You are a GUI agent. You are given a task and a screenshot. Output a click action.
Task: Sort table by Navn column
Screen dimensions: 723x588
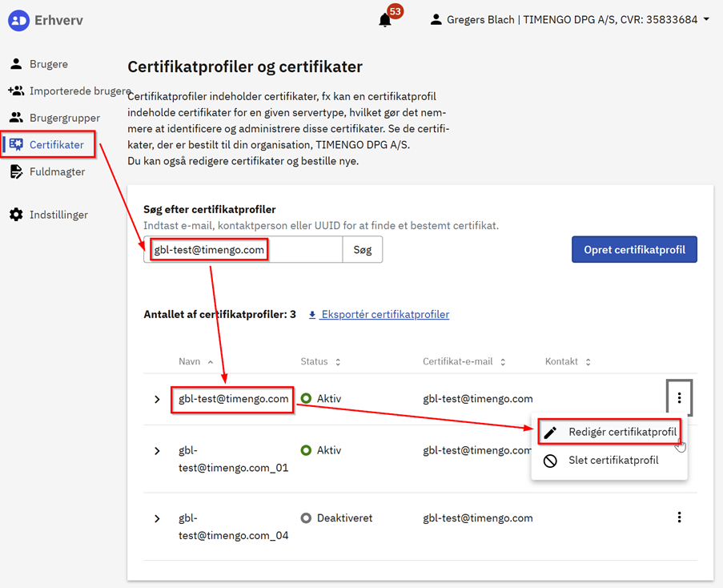click(190, 361)
